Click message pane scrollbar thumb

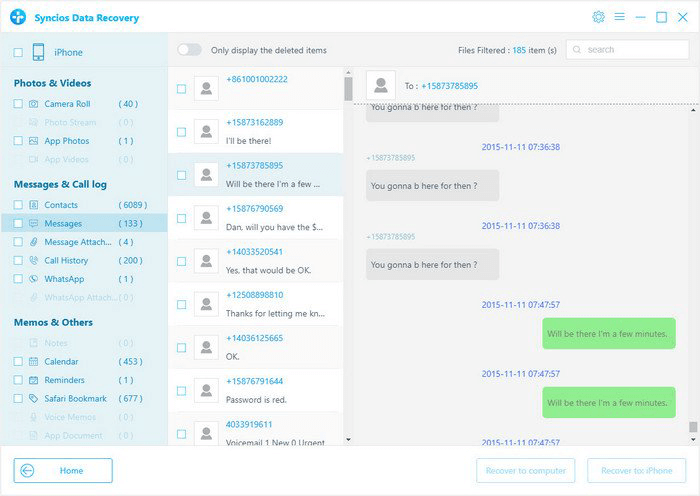tap(693, 427)
